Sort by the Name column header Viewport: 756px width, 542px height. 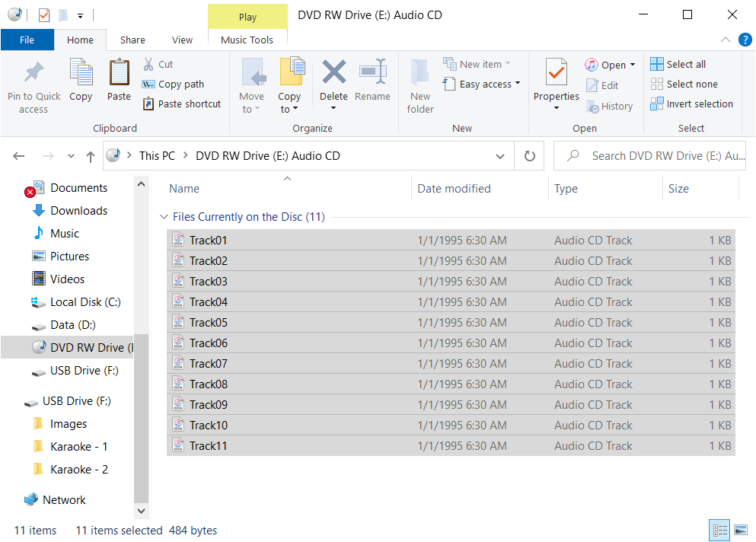(x=288, y=189)
